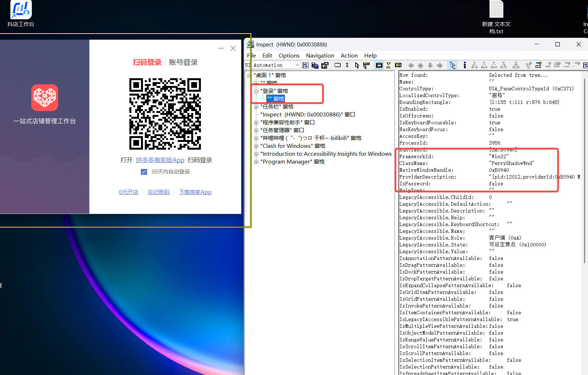This screenshot has width=588, height=375.
Task: Click the Inspect app icon in title bar
Action: [x=251, y=44]
